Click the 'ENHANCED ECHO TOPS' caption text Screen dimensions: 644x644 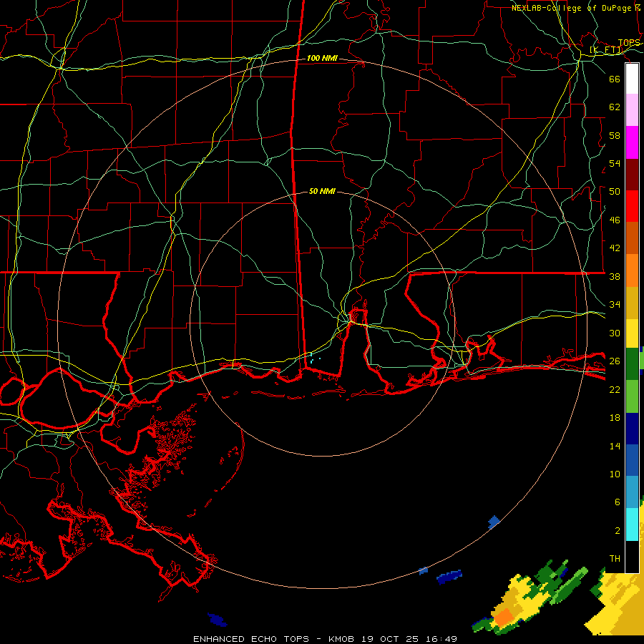tap(251, 639)
